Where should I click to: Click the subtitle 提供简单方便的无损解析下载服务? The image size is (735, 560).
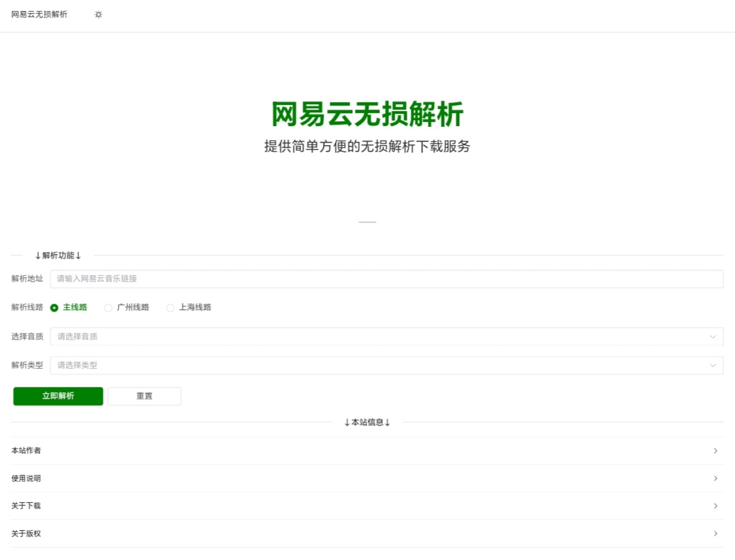(x=368, y=146)
